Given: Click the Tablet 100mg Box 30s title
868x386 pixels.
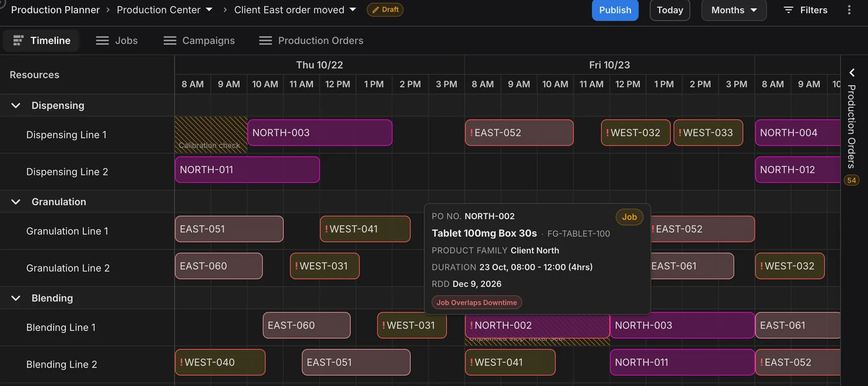Looking at the screenshot, I should 484,233.
